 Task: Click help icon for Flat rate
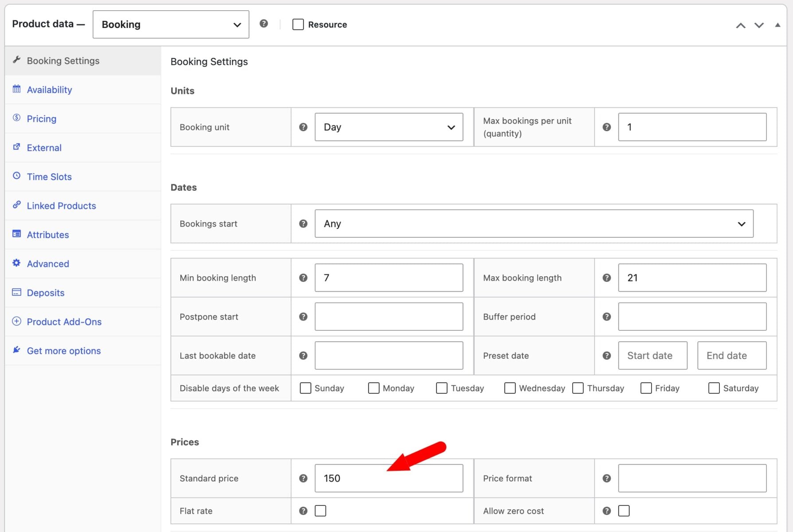(303, 511)
